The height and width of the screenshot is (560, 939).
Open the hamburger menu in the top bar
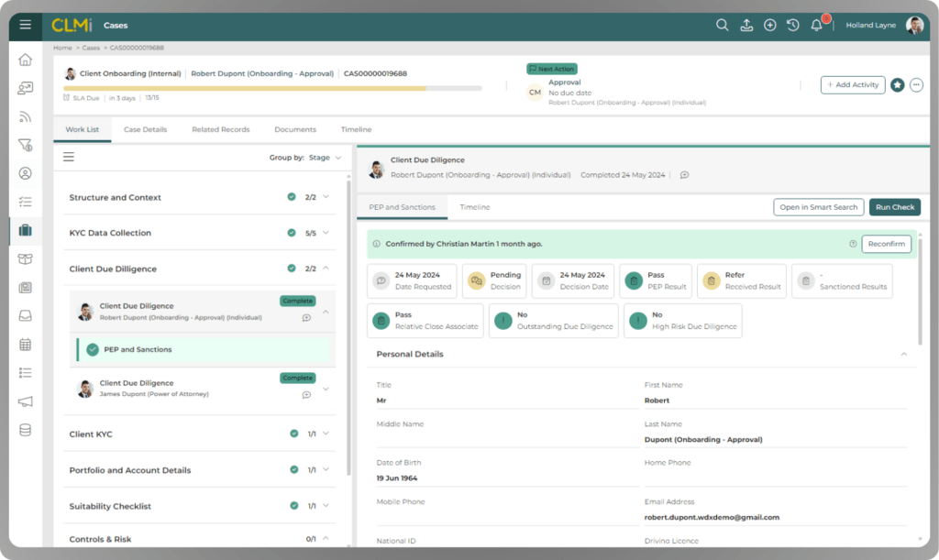[25, 25]
